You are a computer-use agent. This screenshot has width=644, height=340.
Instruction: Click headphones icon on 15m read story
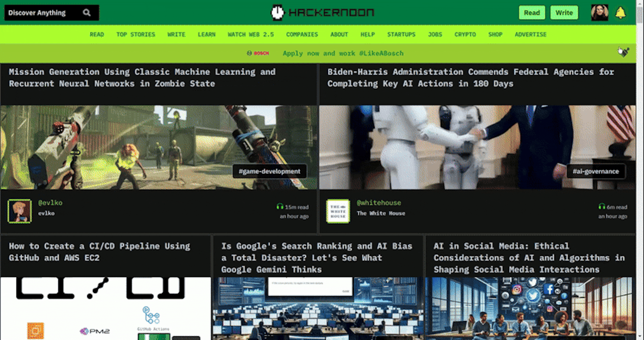[280, 206]
